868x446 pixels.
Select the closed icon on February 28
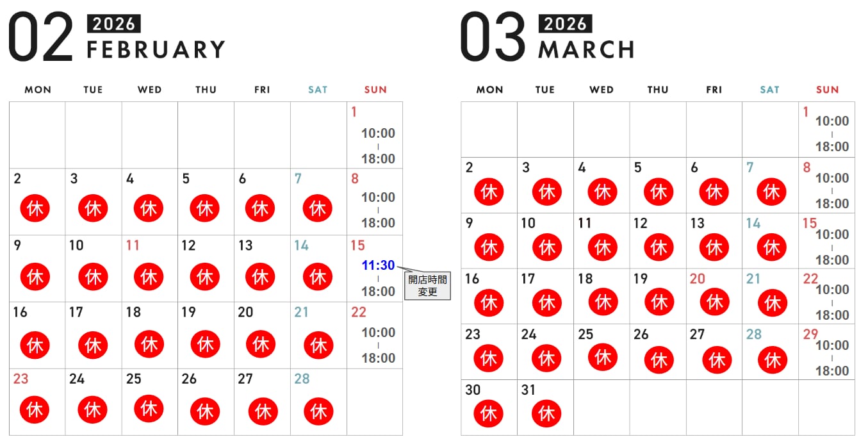pyautogui.click(x=318, y=411)
